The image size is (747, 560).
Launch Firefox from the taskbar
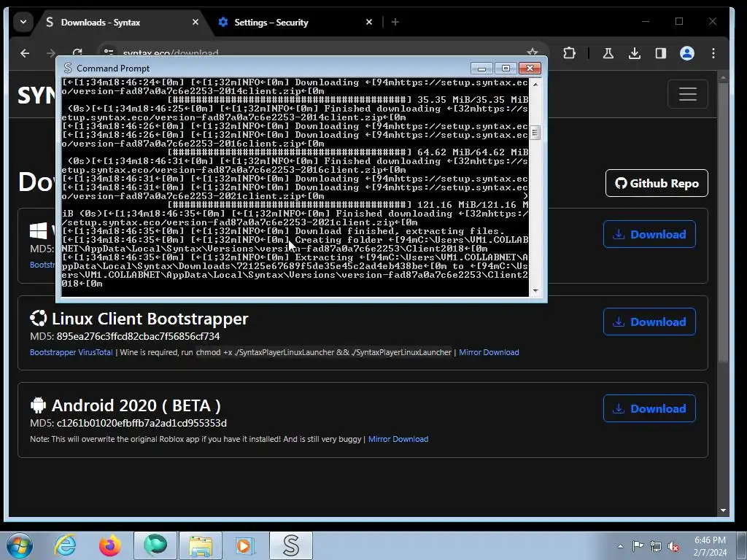point(110,545)
